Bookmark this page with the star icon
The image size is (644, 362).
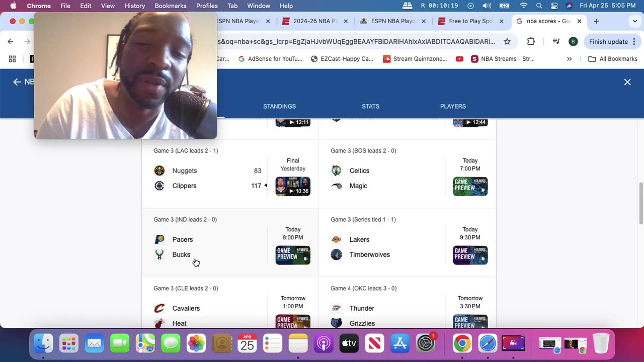[507, 42]
